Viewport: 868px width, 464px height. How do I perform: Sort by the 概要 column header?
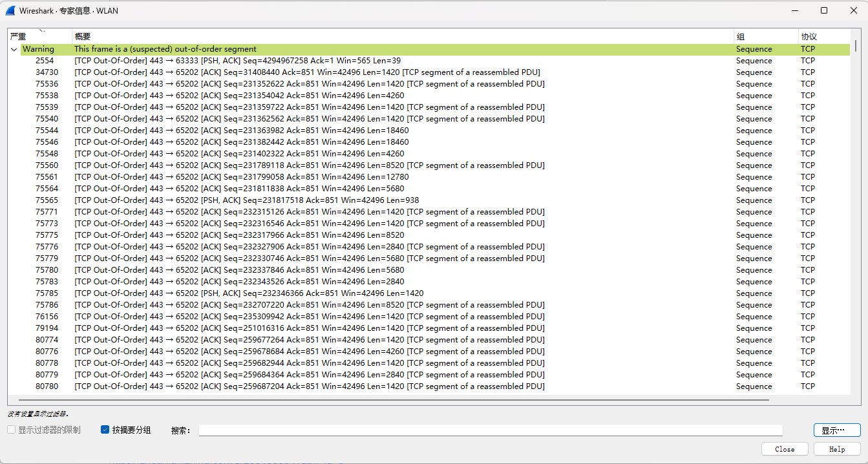(403, 37)
